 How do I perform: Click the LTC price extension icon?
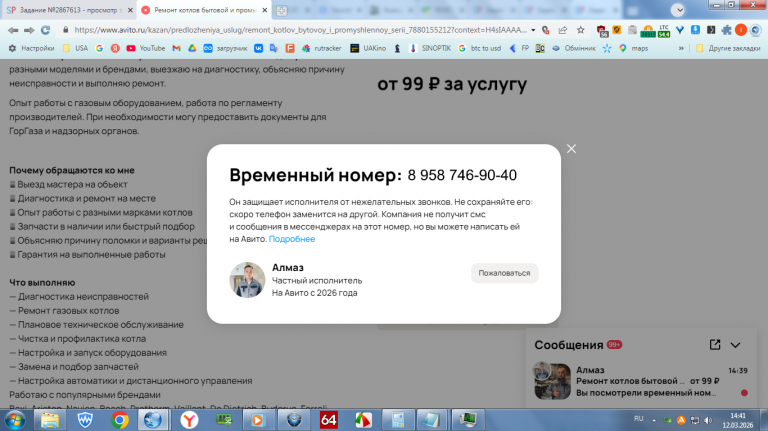click(664, 31)
